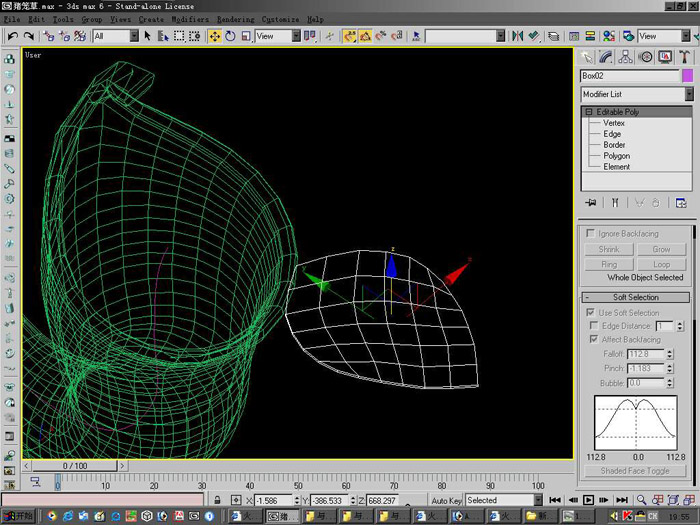Click Go to Start playback button

tap(555, 500)
